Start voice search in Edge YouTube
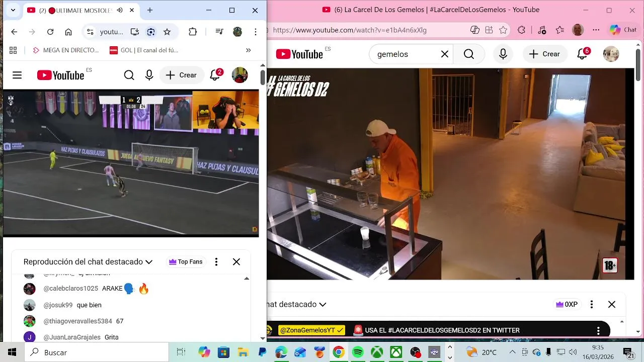The image size is (644, 362). (x=503, y=54)
